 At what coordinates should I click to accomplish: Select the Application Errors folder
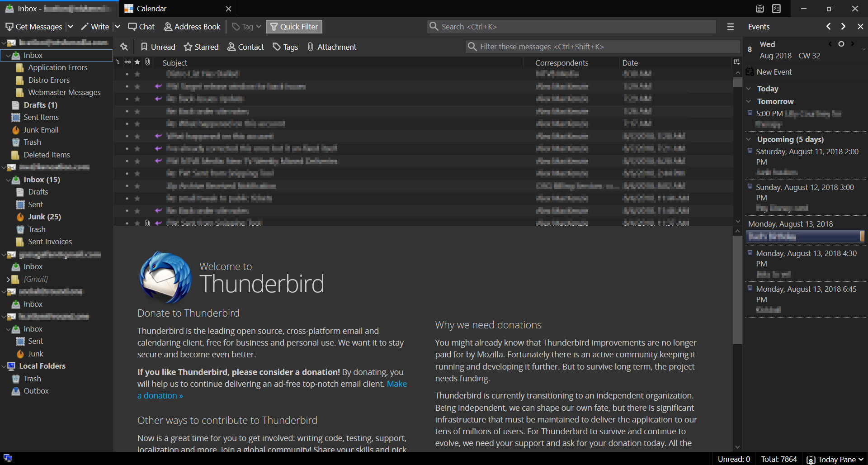pos(57,67)
